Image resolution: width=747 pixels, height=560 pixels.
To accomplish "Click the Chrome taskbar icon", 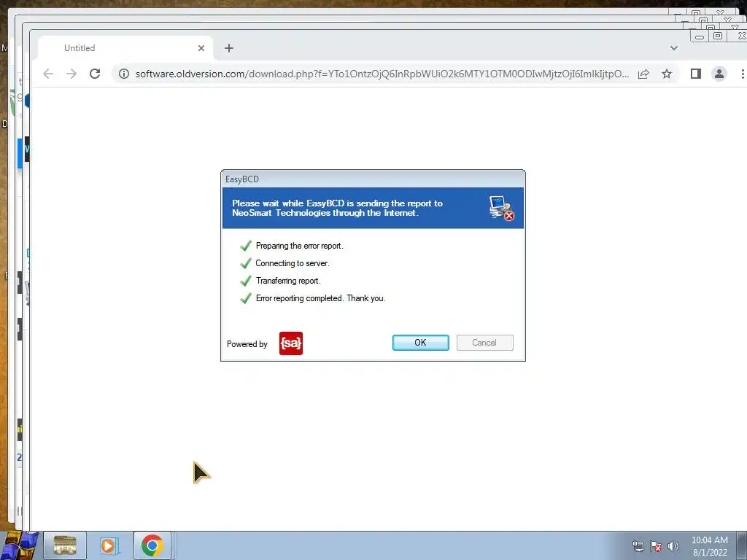I will tap(152, 545).
